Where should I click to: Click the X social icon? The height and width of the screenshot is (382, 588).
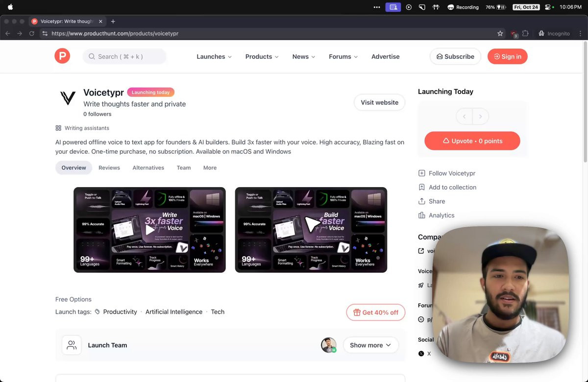pyautogui.click(x=421, y=354)
